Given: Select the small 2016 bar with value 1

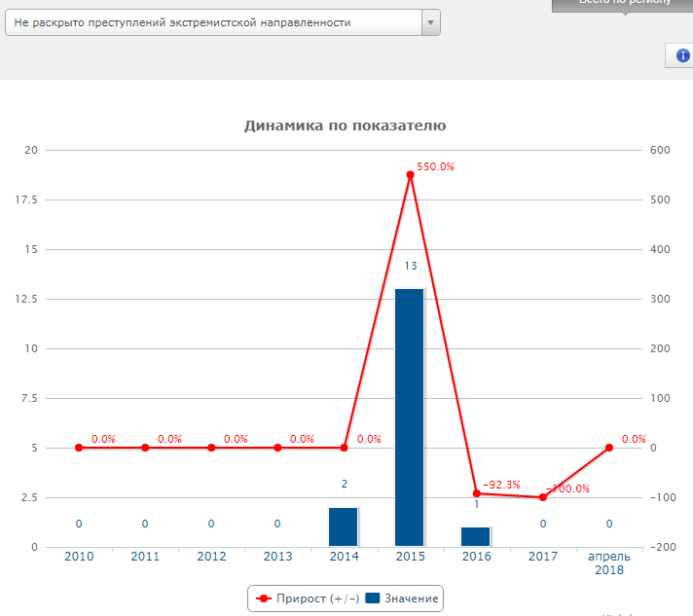Looking at the screenshot, I should pyautogui.click(x=476, y=536).
